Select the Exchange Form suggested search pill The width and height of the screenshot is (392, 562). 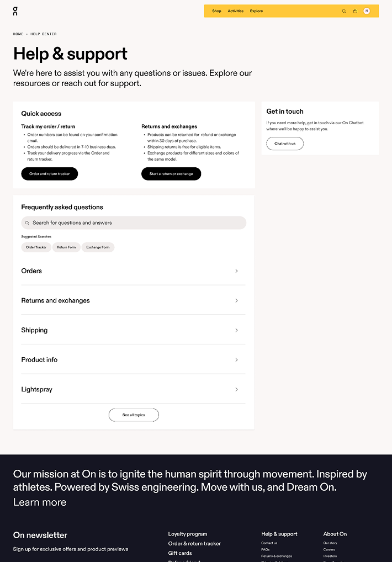(98, 247)
